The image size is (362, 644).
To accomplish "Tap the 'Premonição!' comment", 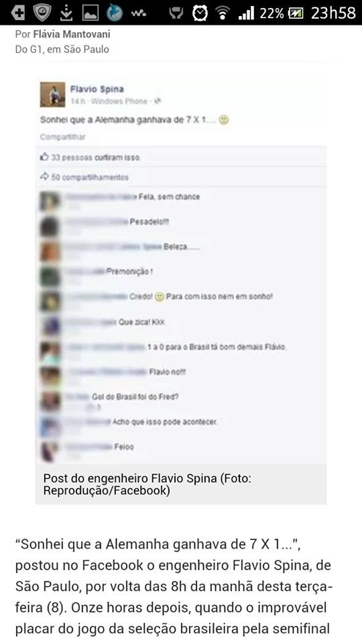I will [x=129, y=272].
